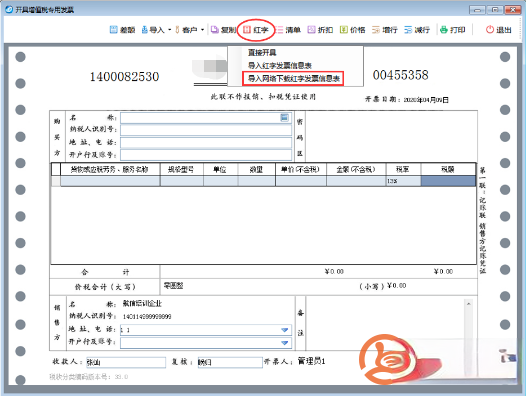Click the 税额 column header
This screenshot has width=526, height=396.
tap(448, 169)
